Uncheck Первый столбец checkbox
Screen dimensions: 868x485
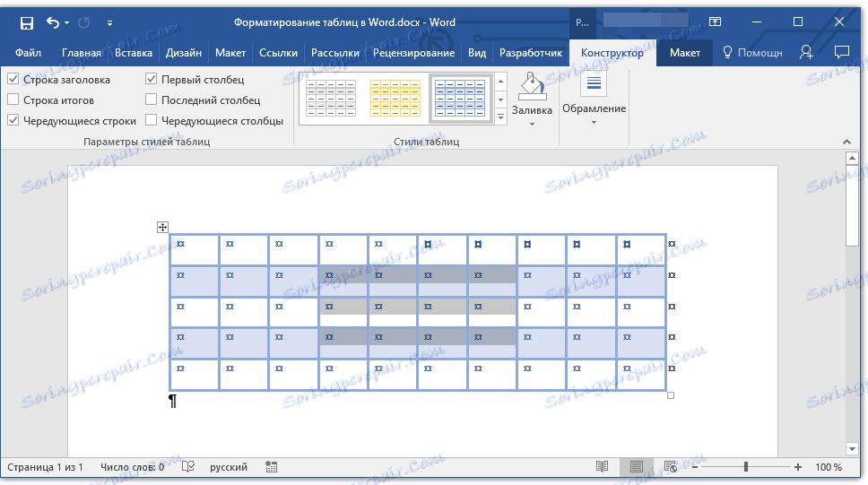click(152, 79)
